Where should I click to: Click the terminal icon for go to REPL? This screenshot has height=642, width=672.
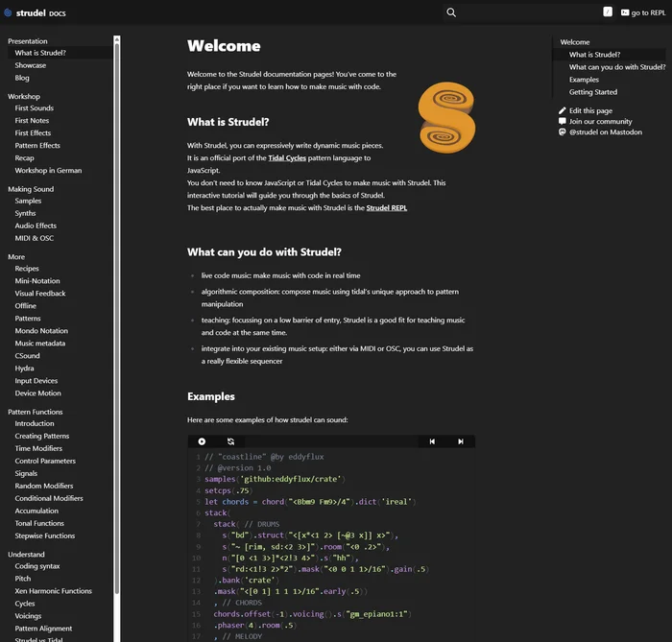[625, 12]
